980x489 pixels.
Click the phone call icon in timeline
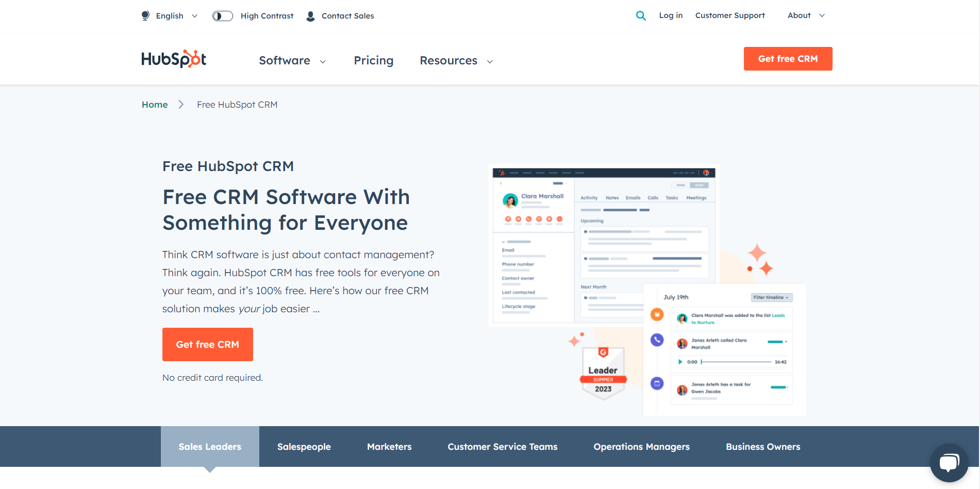pyautogui.click(x=657, y=340)
